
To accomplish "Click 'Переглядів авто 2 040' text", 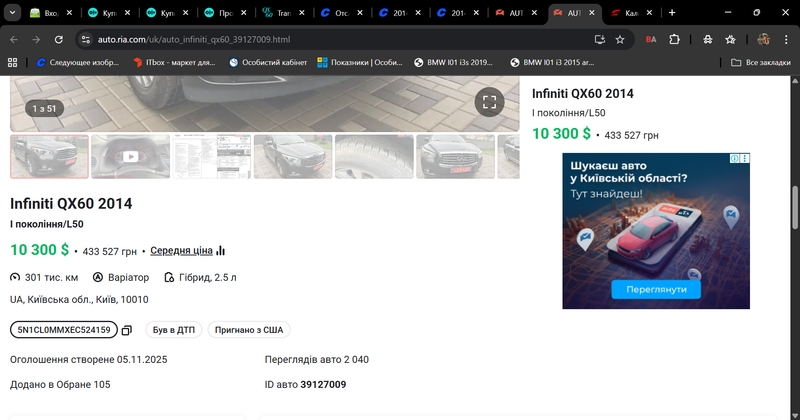I will coord(317,360).
